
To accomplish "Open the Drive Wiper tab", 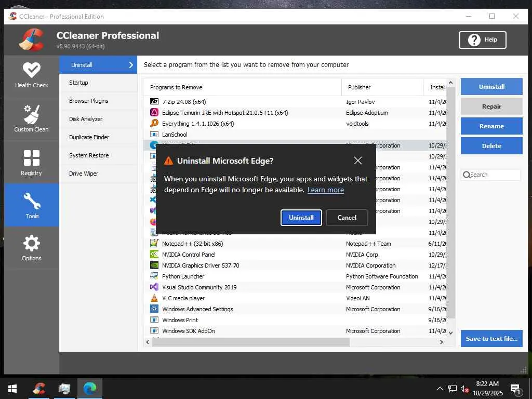I will pos(98,174).
